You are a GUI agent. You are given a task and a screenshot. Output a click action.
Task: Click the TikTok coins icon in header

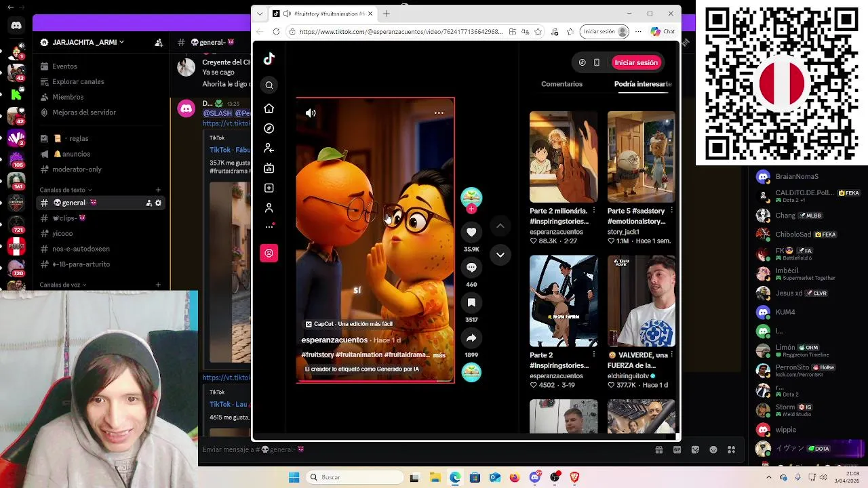[x=582, y=62]
